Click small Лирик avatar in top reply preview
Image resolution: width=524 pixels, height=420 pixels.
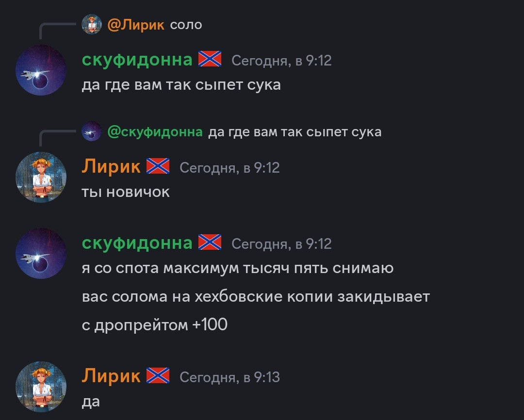92,24
